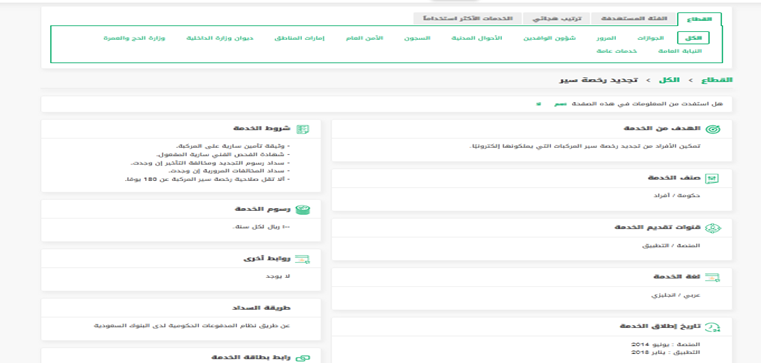Click the payment text about البنوك السعودية
761x363 pixels.
tap(192, 326)
